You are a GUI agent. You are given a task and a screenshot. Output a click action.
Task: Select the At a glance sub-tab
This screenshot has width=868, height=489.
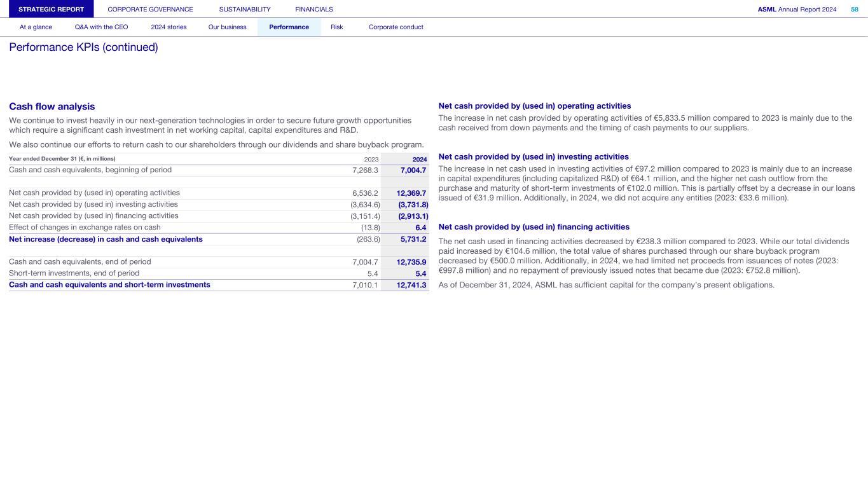click(x=36, y=27)
